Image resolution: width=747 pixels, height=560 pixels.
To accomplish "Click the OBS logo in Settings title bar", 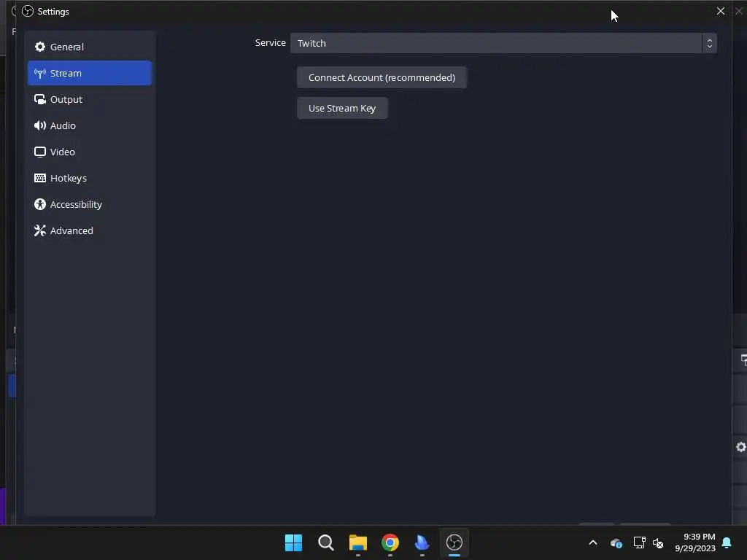I will pos(28,11).
